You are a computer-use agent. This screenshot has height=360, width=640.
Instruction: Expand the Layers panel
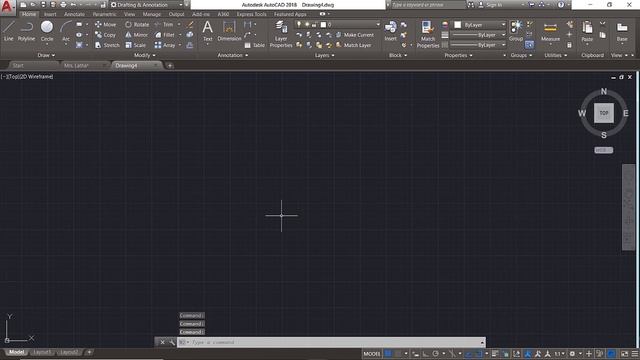[324, 55]
